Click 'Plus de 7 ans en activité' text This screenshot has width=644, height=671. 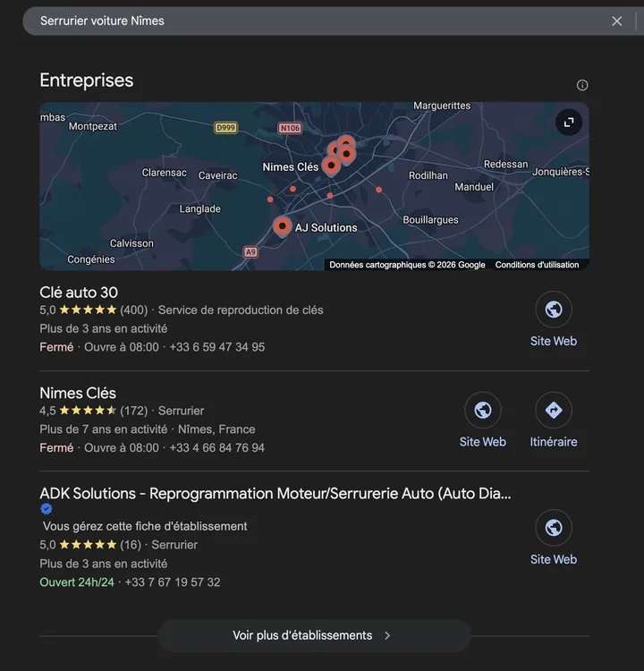tap(104, 429)
